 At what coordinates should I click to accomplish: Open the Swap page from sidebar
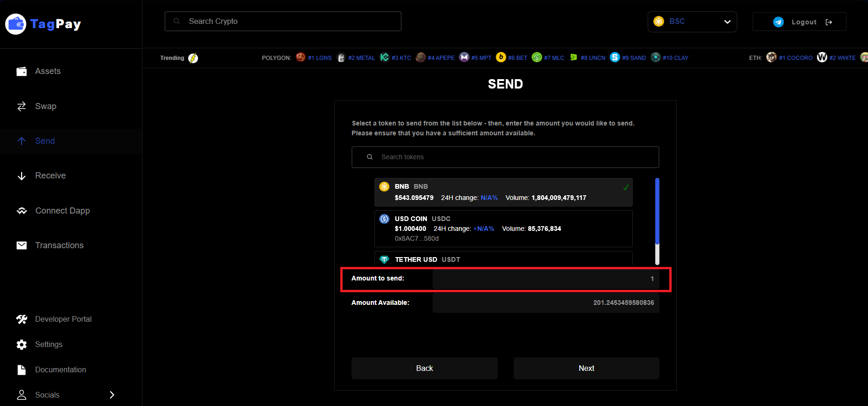coord(45,106)
